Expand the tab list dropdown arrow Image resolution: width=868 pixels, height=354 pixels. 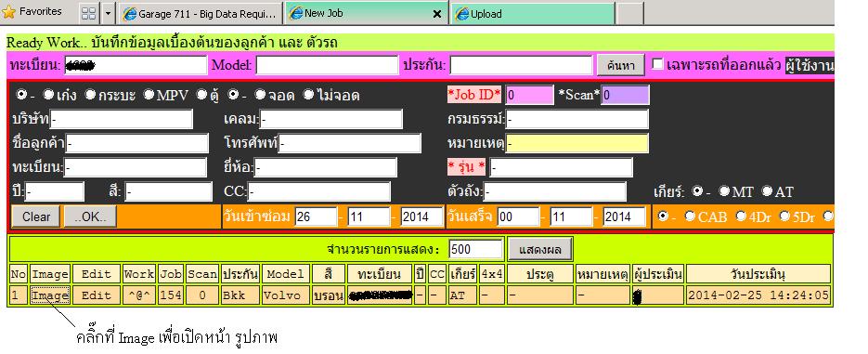(x=108, y=14)
